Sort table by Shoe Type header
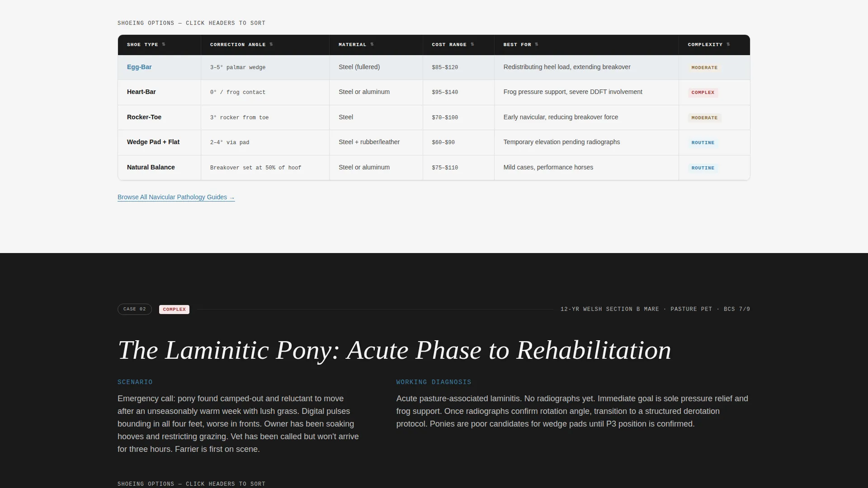The width and height of the screenshot is (868, 488). pyautogui.click(x=159, y=45)
